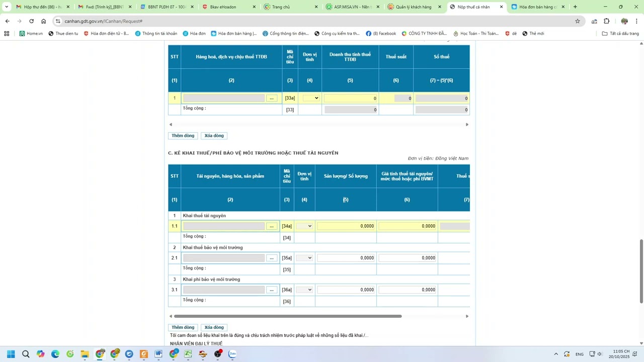Open the tab search dropdown arrow

(7, 7)
